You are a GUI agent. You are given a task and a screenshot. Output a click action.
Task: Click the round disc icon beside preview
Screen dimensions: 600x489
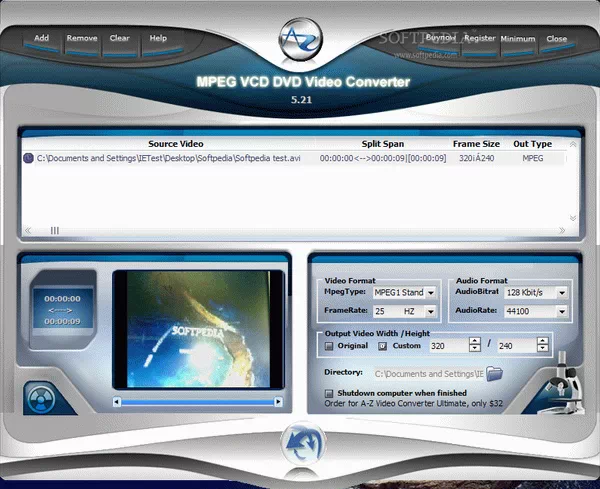(41, 396)
